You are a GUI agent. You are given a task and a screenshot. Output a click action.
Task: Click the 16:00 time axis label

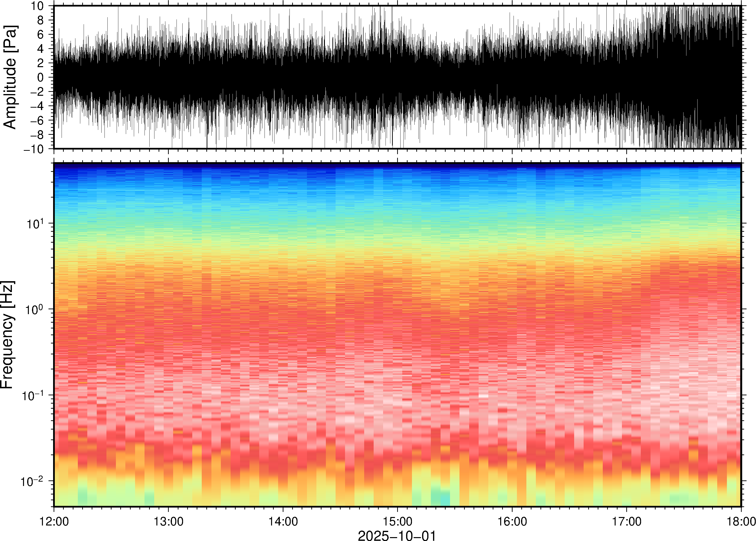coord(512,521)
